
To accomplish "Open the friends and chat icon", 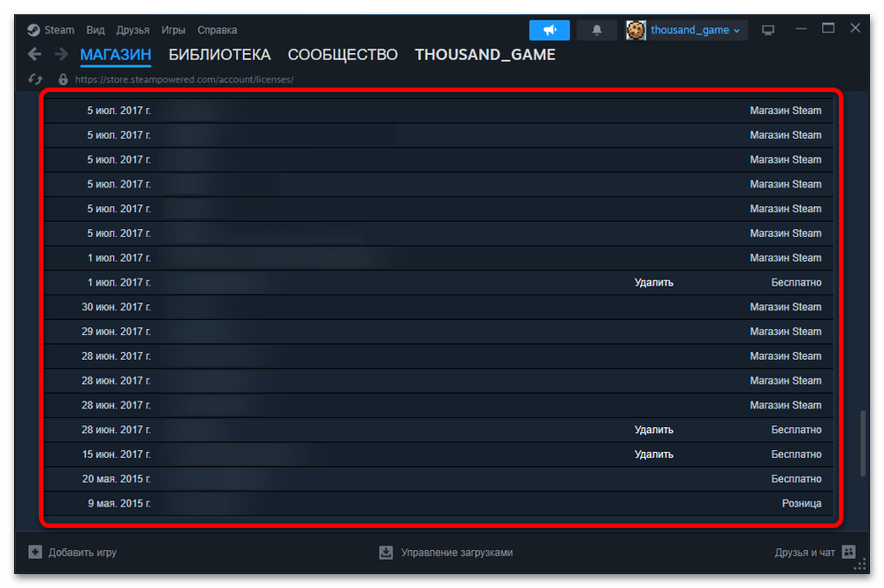I will (849, 552).
